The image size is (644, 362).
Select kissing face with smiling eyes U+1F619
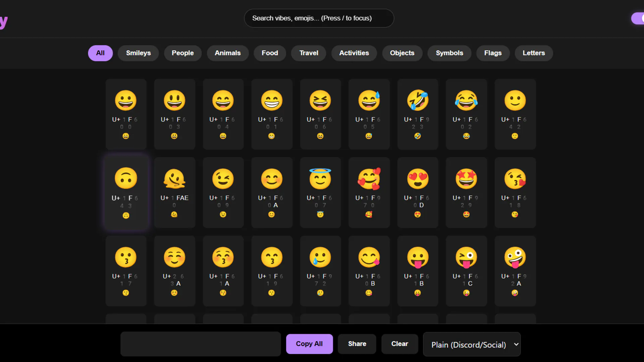pos(272,271)
